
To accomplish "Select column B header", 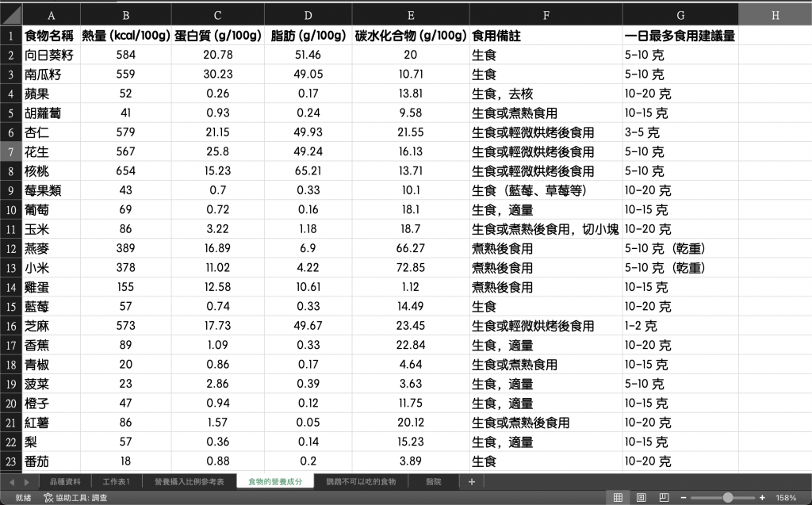I will (126, 15).
